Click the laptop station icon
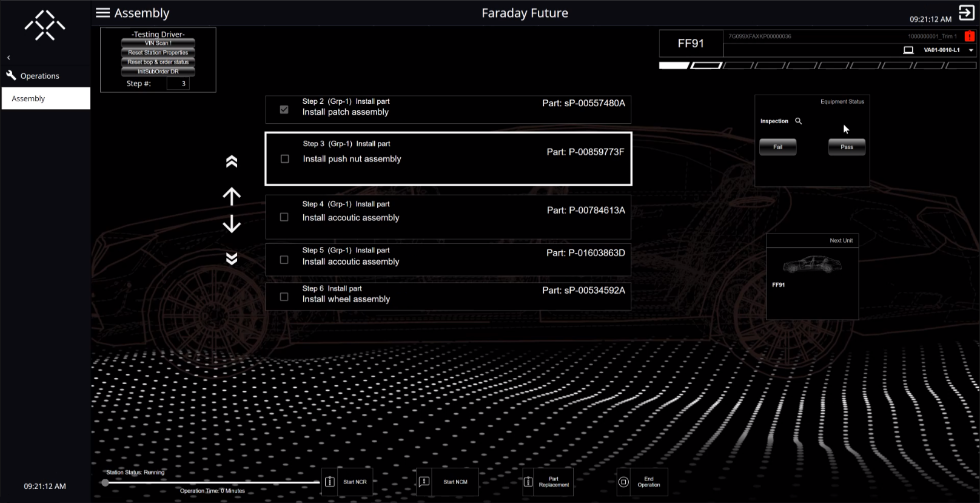Viewport: 980px width, 503px height. [908, 50]
